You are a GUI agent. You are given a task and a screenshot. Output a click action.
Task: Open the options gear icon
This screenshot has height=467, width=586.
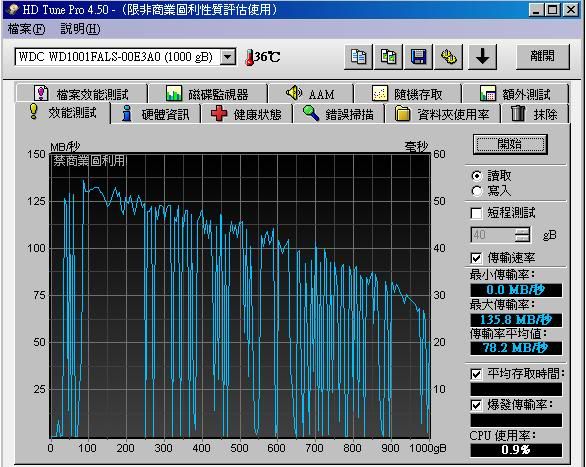(448, 57)
